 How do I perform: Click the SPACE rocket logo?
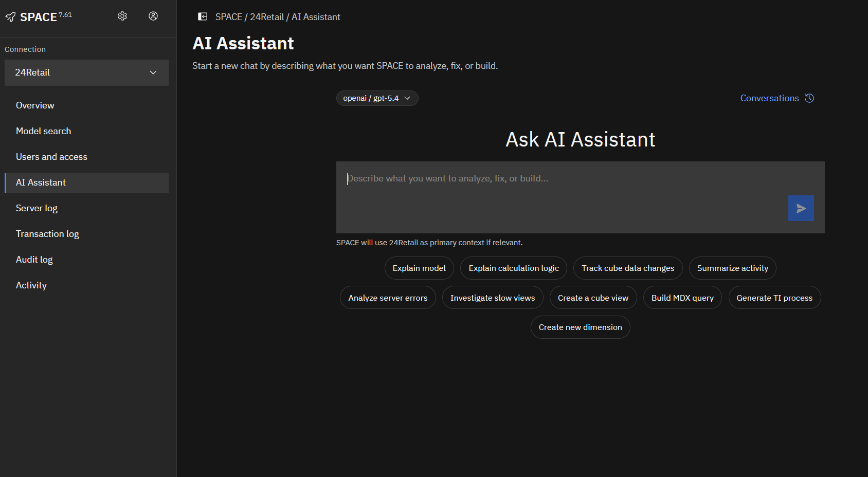[10, 17]
